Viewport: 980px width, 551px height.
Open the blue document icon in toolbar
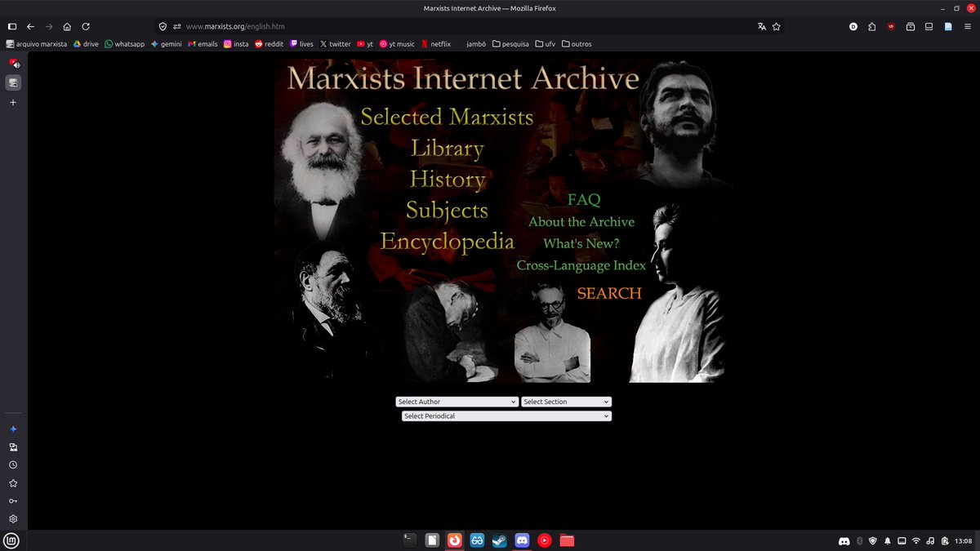pyautogui.click(x=948, y=26)
